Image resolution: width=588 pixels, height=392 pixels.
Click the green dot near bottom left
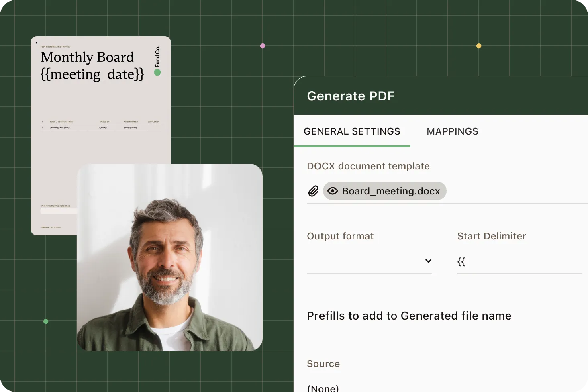click(46, 321)
